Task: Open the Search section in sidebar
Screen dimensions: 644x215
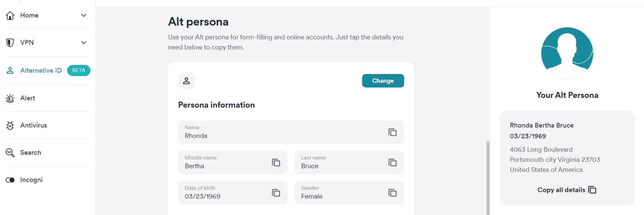Action: 30,153
